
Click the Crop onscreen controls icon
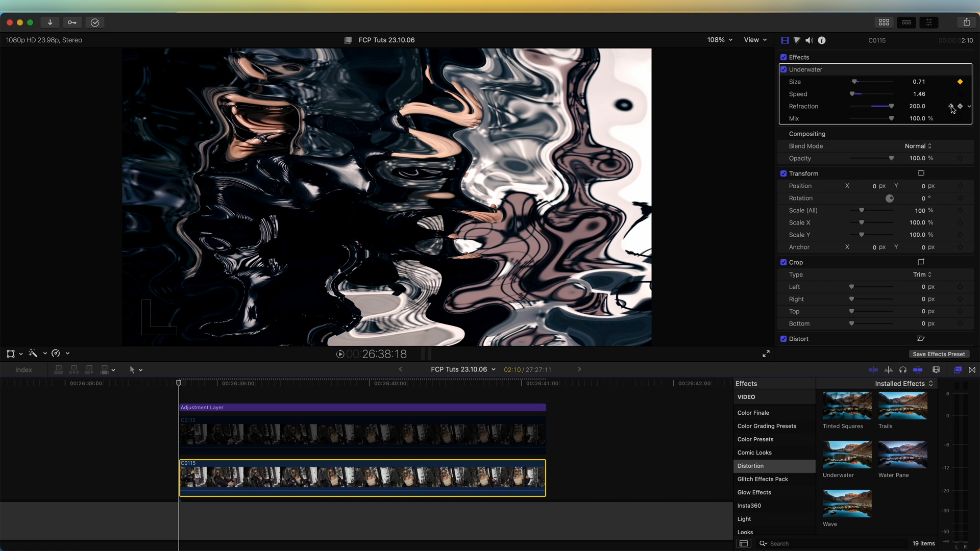tap(921, 262)
